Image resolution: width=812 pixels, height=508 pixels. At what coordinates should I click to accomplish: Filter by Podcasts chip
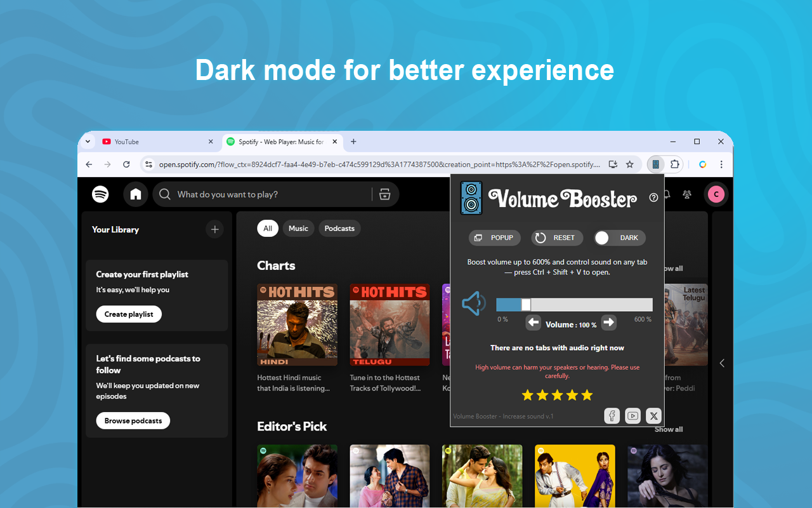click(x=339, y=229)
